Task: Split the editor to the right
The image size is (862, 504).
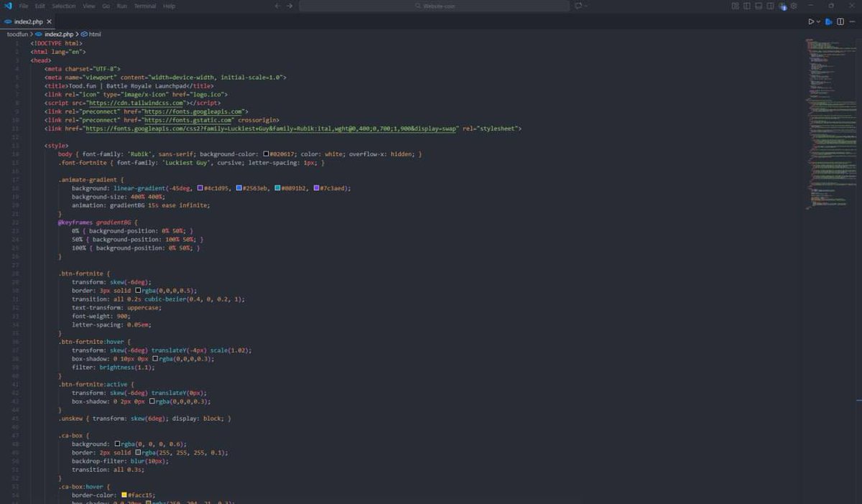Action: click(840, 22)
